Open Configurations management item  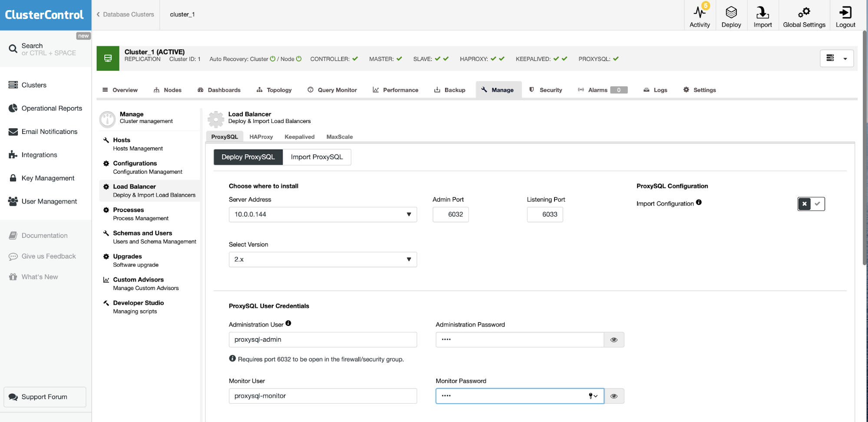pos(150,167)
